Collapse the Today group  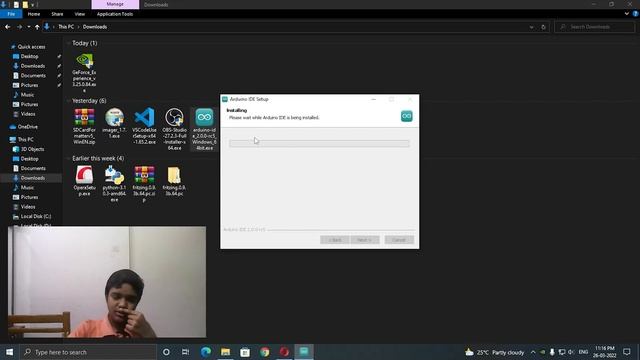(x=68, y=43)
